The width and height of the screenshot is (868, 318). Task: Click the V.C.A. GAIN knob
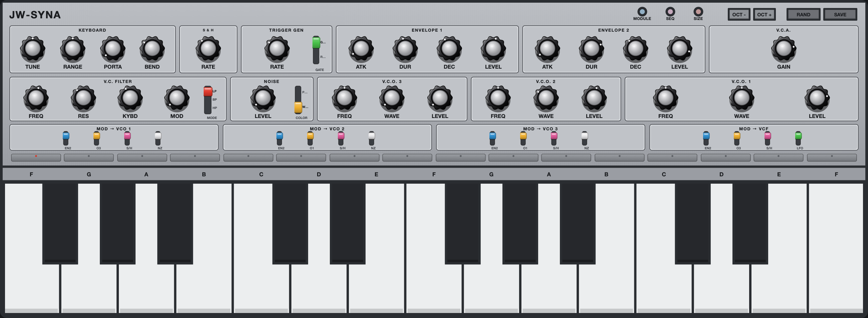784,49
